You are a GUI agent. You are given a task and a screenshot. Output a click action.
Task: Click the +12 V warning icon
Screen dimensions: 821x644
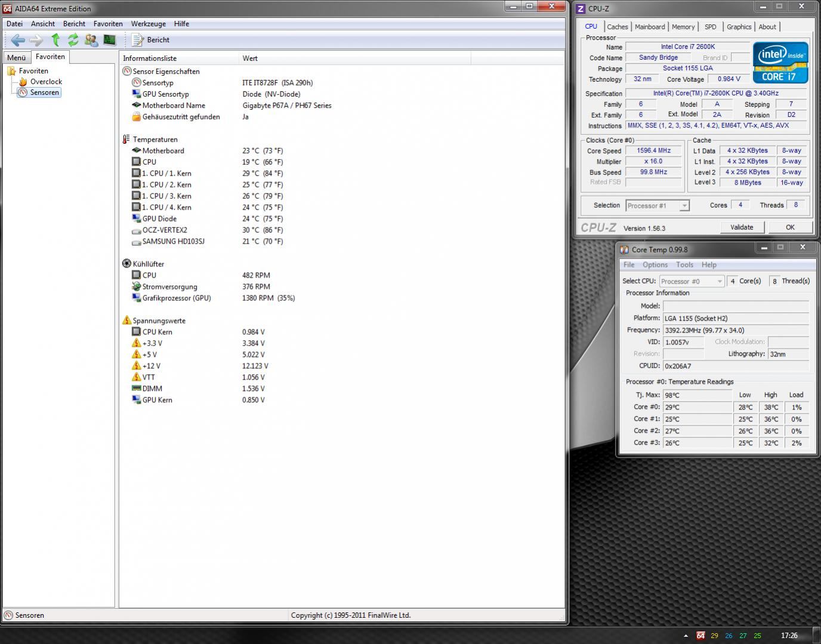[x=136, y=366]
